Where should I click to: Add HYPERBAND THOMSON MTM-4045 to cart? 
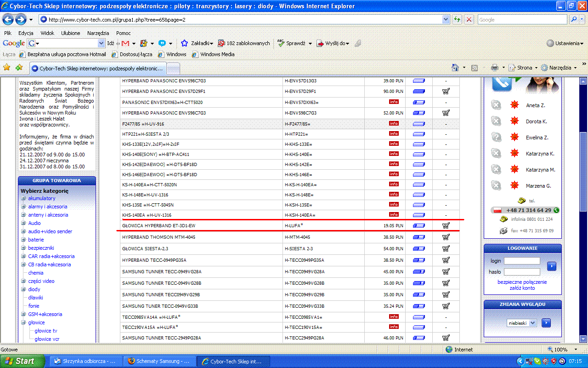446,237
